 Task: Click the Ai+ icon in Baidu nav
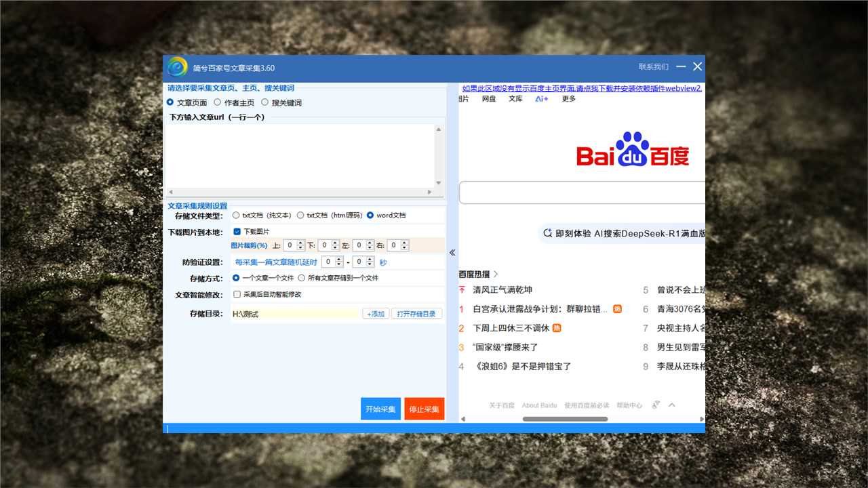(x=541, y=99)
